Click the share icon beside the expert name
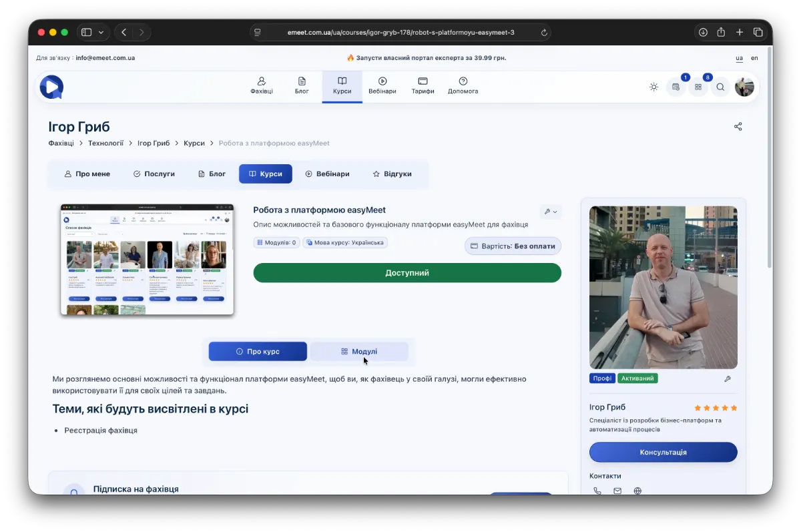Image resolution: width=801 pixels, height=532 pixels. coord(738,127)
